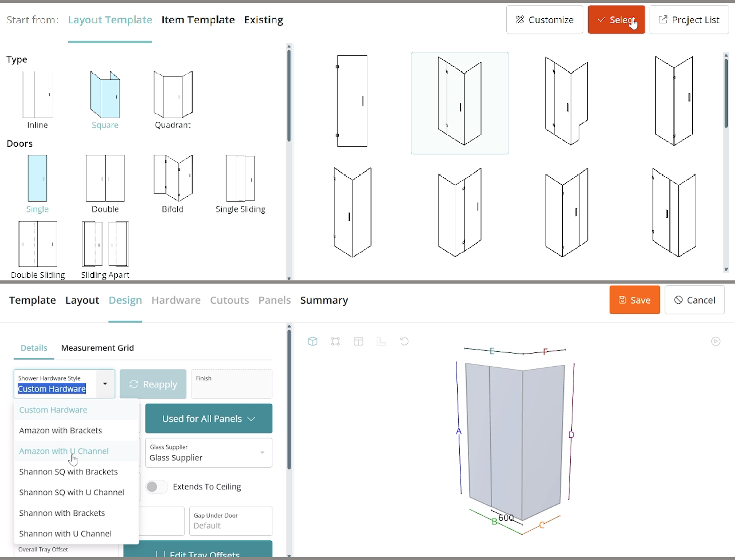
Task: Open the Template step tab
Action: pos(32,300)
